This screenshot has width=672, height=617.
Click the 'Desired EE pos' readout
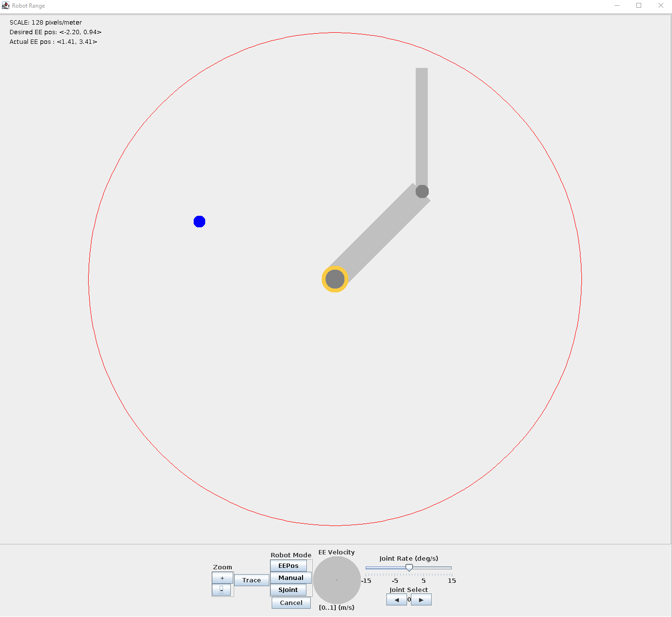pyautogui.click(x=55, y=32)
